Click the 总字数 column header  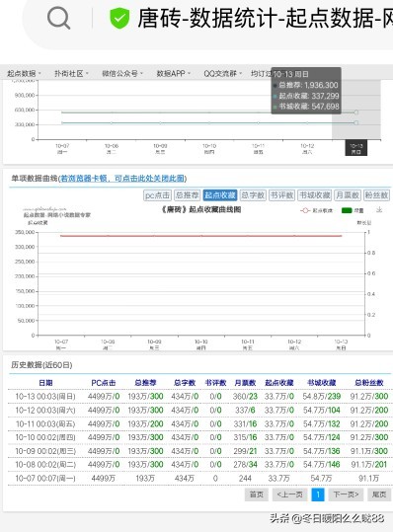(185, 383)
